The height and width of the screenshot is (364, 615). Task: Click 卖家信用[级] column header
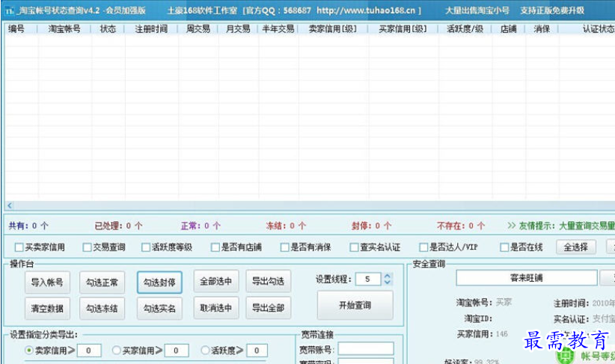[x=333, y=28]
